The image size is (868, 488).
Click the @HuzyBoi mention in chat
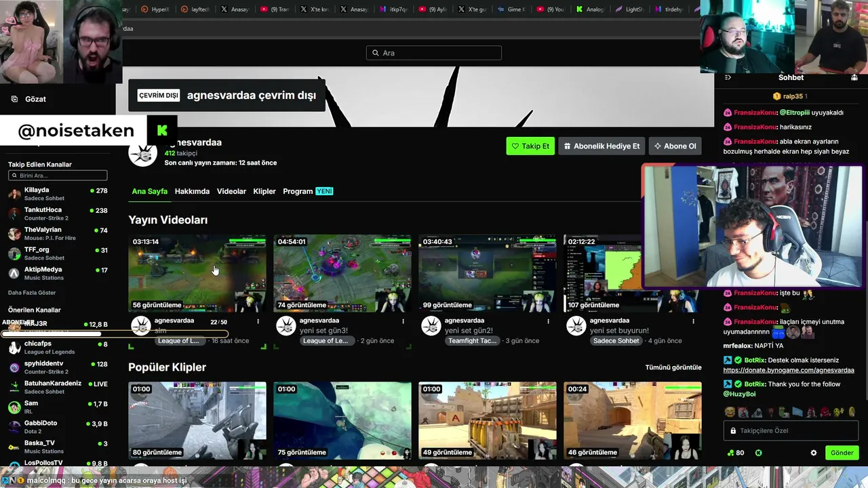739,394
